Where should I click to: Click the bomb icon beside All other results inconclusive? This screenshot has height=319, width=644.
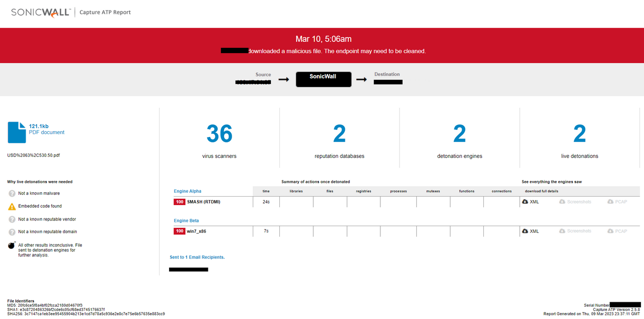click(x=12, y=245)
